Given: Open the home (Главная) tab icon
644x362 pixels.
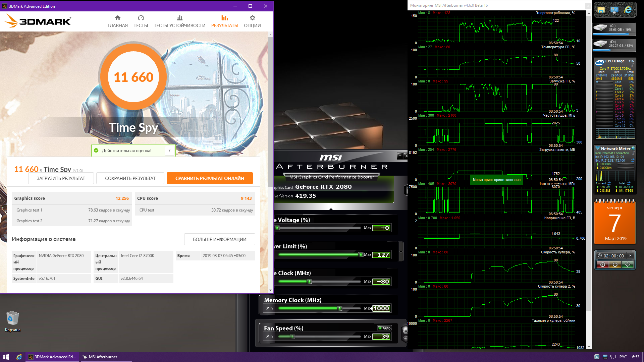Looking at the screenshot, I should pos(117,18).
